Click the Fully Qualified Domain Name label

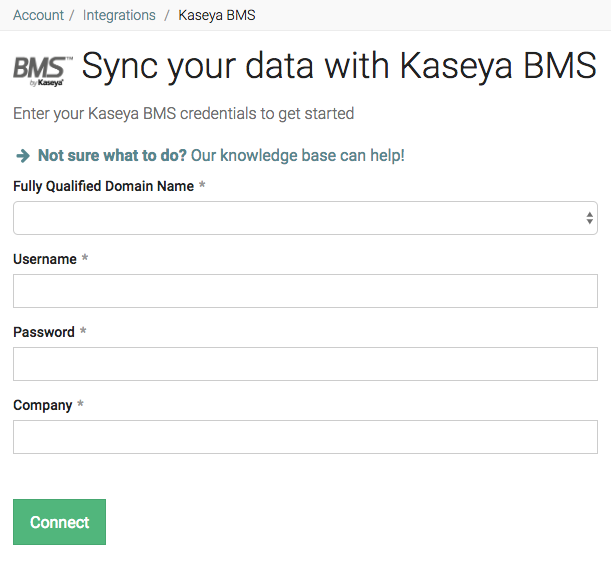pyautogui.click(x=103, y=186)
